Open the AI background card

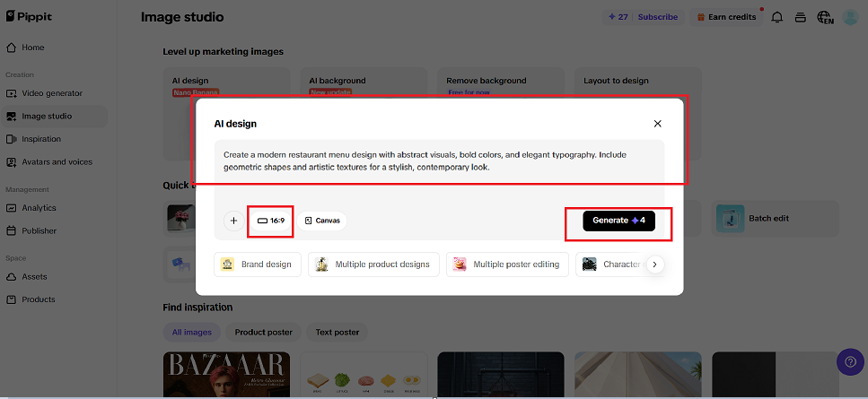[364, 82]
